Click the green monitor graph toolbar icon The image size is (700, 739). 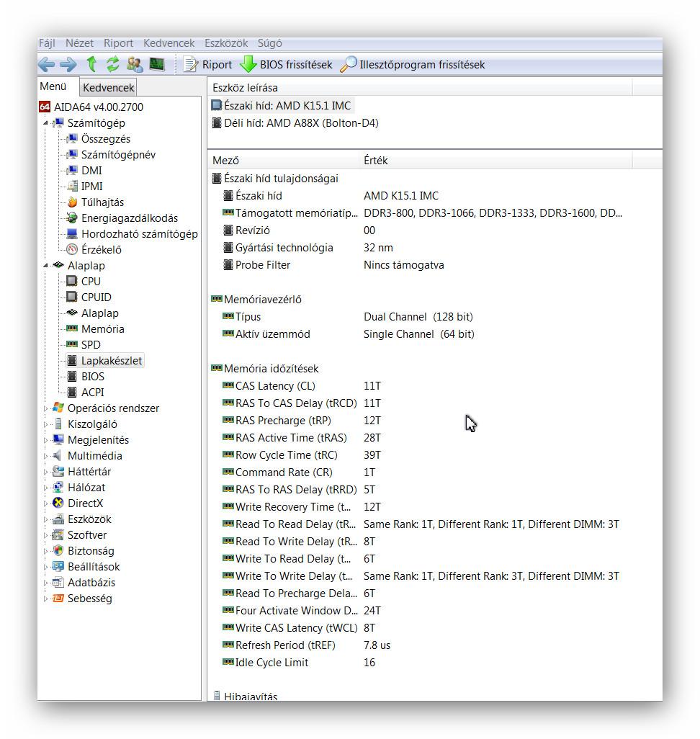[157, 63]
